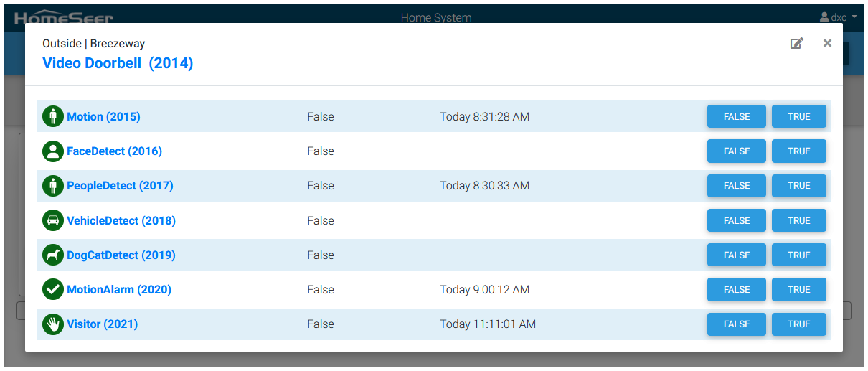Set FaceDetect to FALSE
868x371 pixels.
coord(736,151)
